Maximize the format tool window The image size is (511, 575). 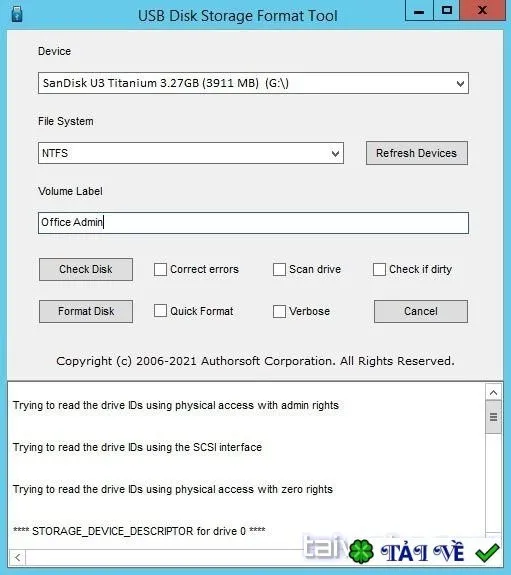(446, 11)
